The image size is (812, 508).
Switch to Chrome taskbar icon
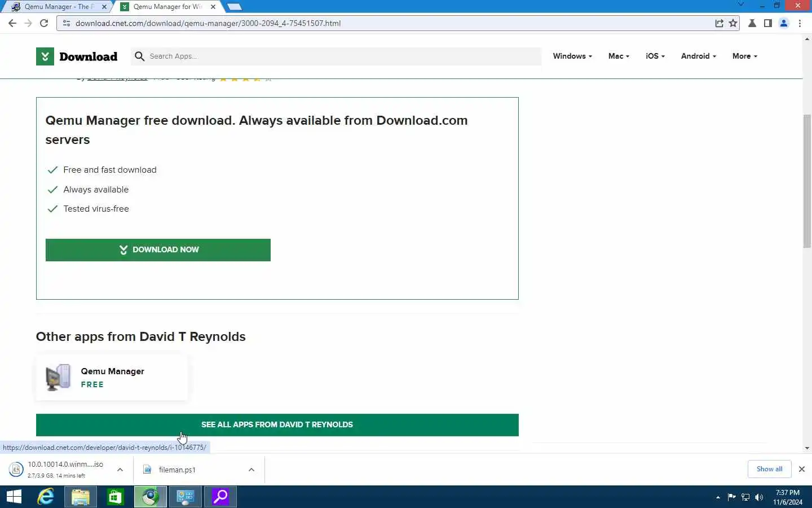(x=150, y=497)
